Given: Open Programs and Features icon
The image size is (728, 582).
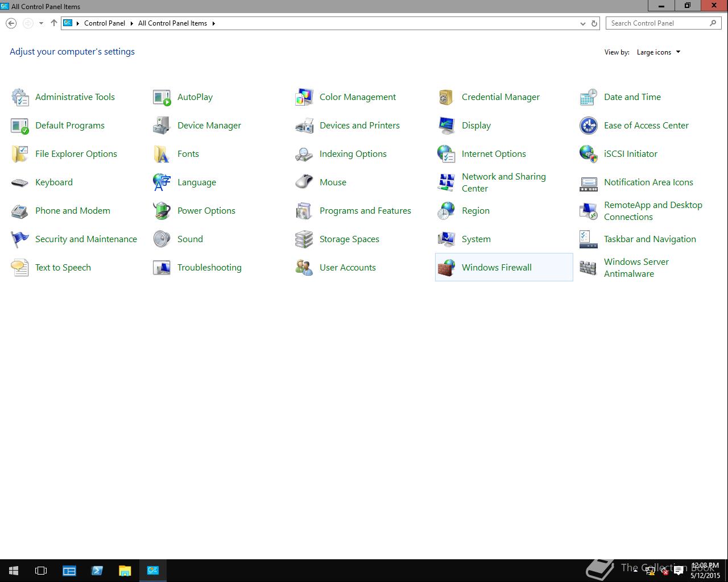Looking at the screenshot, I should (304, 211).
